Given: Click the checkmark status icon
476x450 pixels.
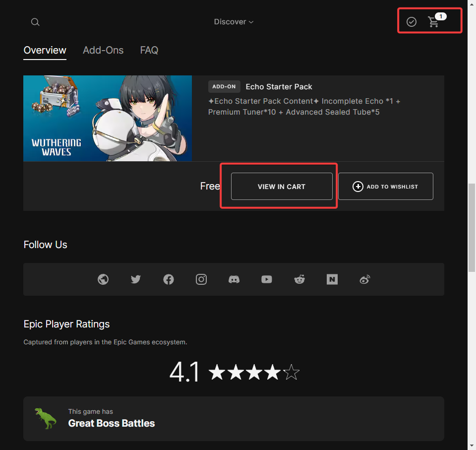Looking at the screenshot, I should 412,22.
